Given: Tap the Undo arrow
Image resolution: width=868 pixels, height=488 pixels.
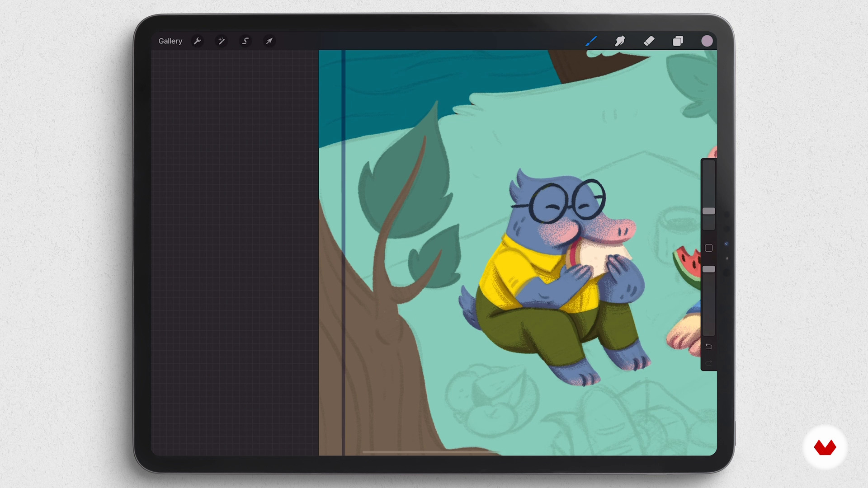Looking at the screenshot, I should pos(708,347).
